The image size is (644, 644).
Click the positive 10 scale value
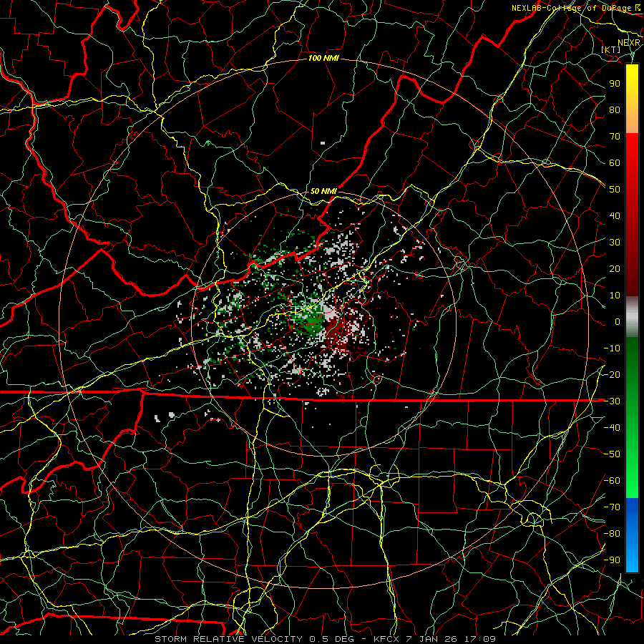point(615,296)
